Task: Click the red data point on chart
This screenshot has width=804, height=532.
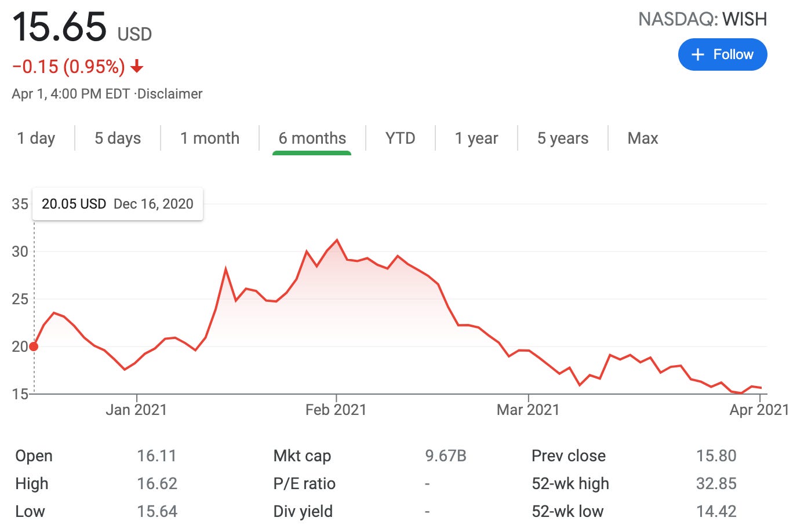Action: (34, 347)
